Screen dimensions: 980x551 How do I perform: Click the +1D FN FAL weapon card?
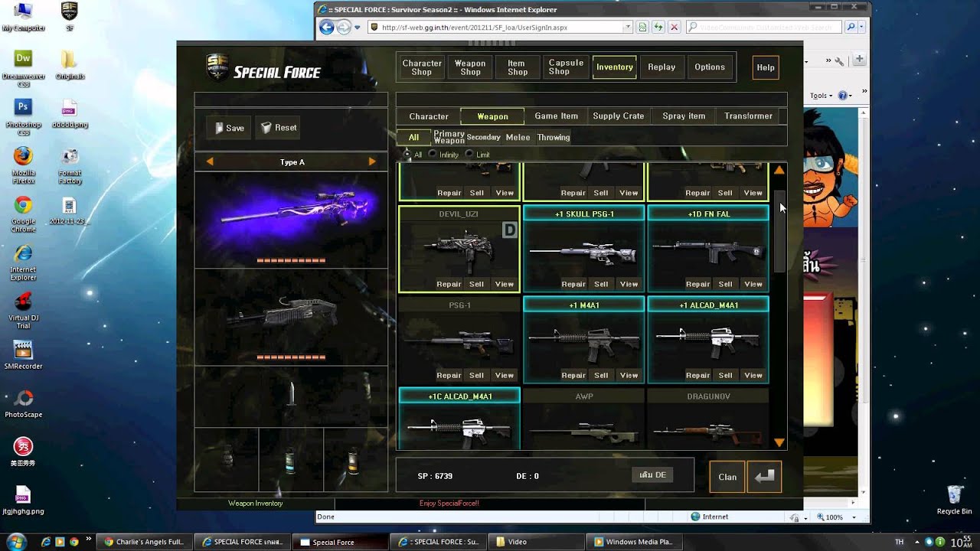pos(708,249)
